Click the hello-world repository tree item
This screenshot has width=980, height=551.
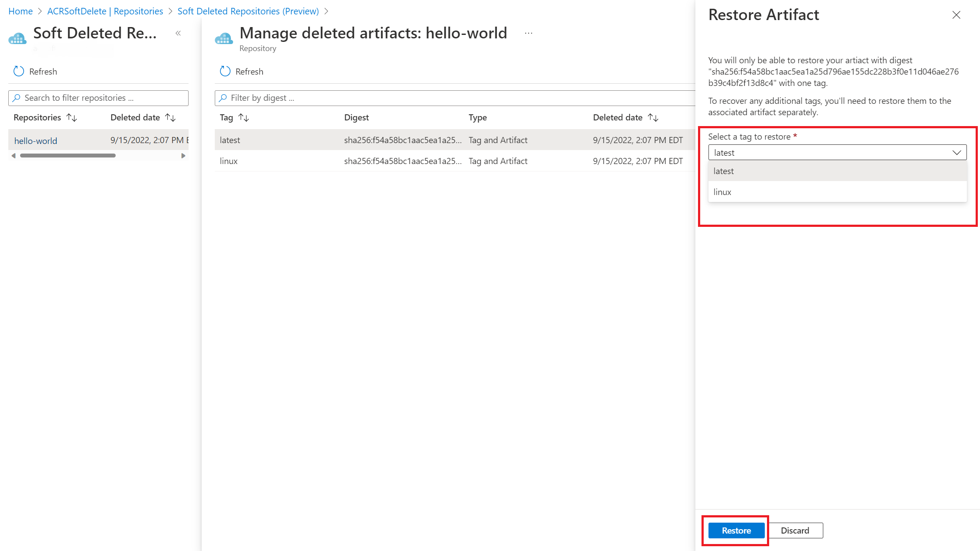(36, 140)
